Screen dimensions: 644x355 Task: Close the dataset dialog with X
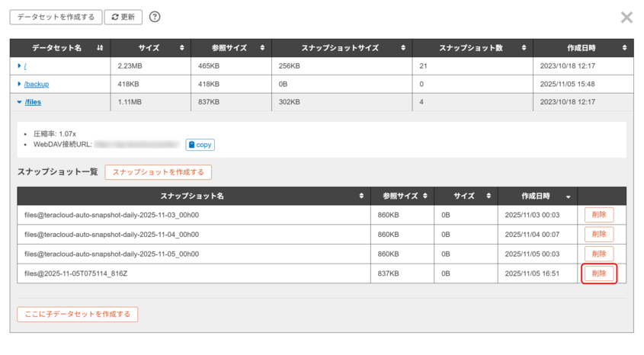(626, 18)
